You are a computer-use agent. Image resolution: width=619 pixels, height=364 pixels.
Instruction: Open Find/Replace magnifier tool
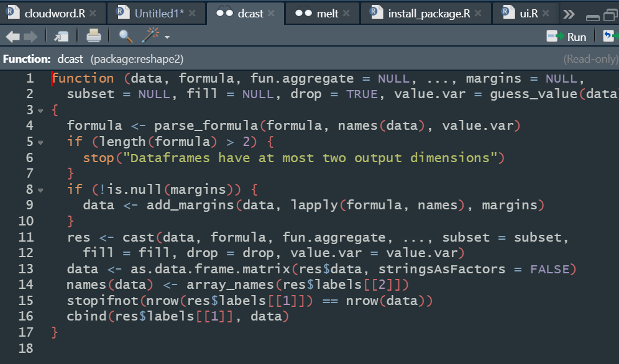click(126, 36)
